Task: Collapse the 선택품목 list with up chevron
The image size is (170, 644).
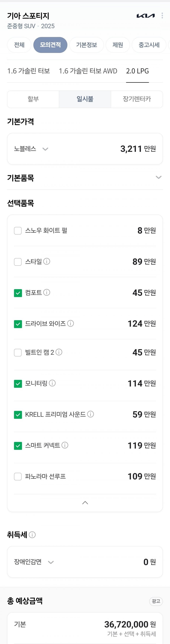Action: coord(85,502)
